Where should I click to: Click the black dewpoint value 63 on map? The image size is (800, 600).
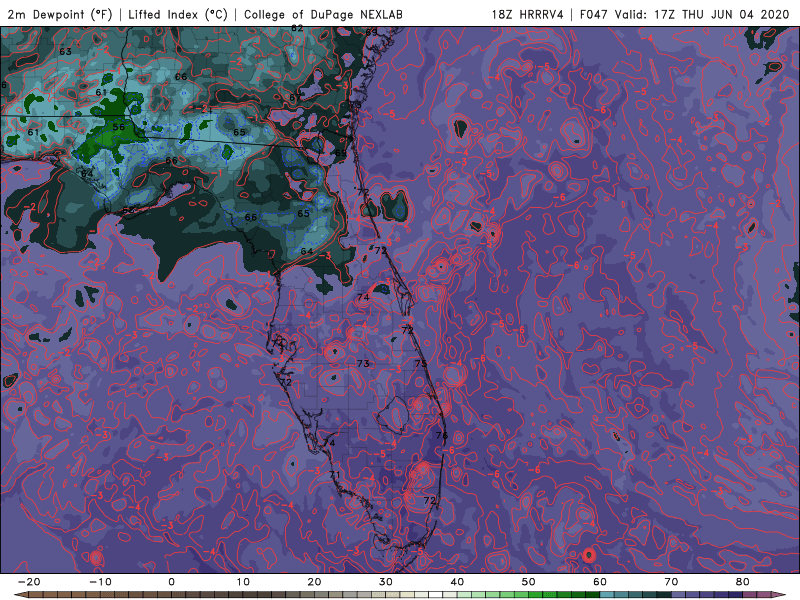[65, 52]
